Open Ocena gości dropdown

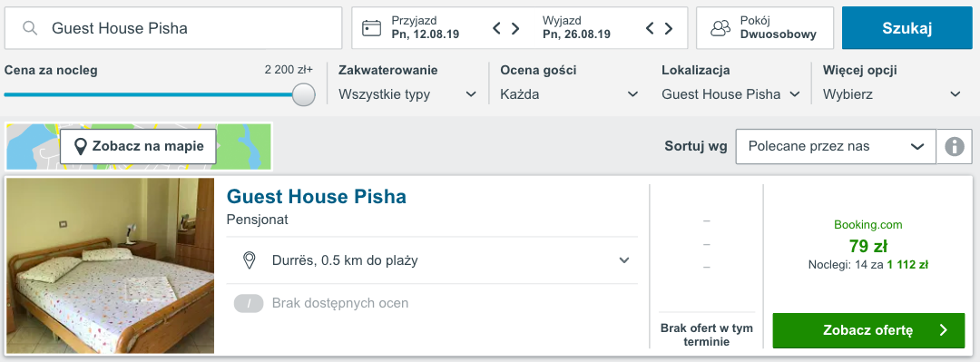click(569, 95)
